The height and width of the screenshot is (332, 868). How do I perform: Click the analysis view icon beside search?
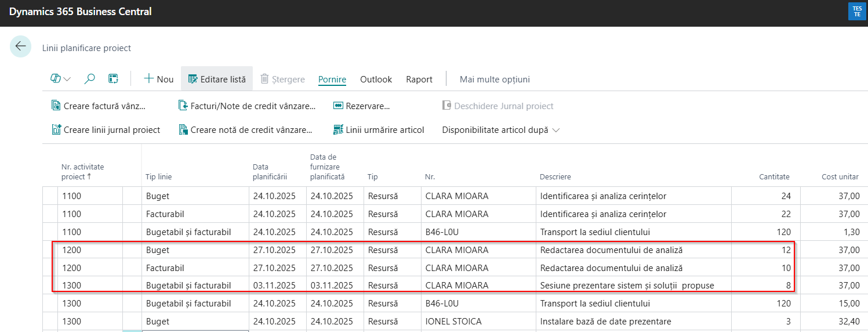coord(114,79)
